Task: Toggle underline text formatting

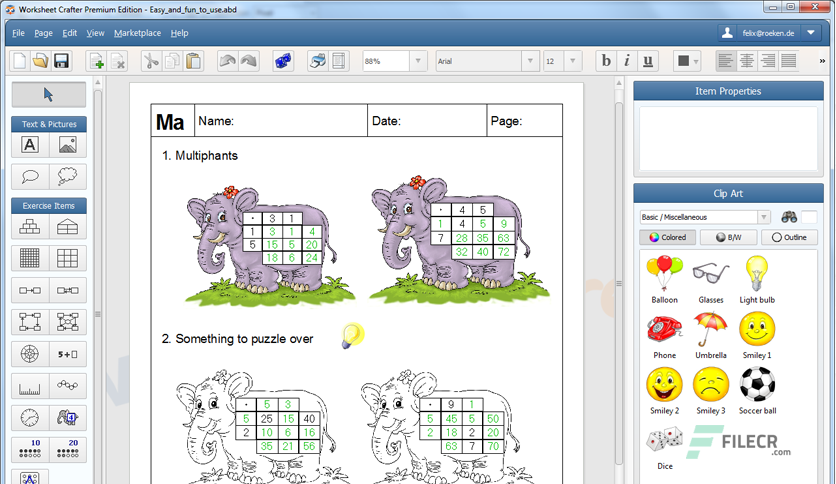Action: point(648,61)
